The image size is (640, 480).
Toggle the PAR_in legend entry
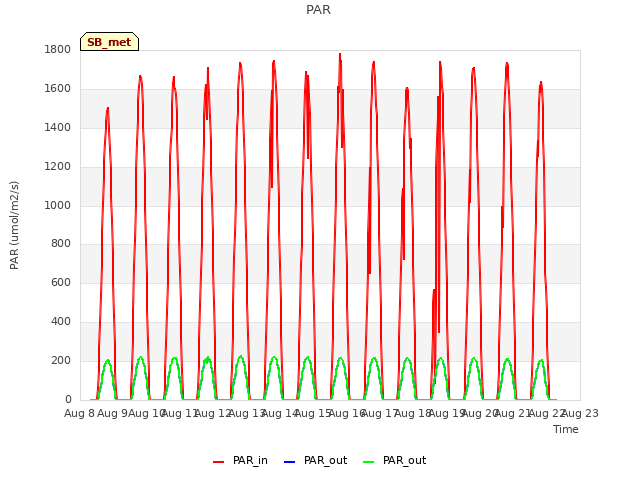(240, 460)
